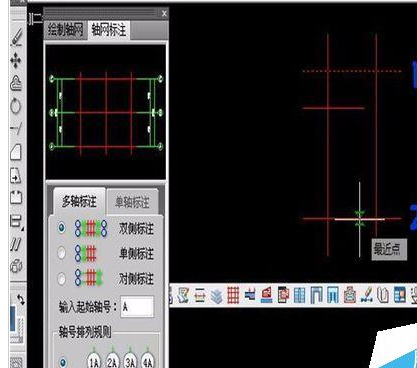Click the document-with-pencil icon in bottom toolbar
Screen dimensions: 417x368
tap(183, 295)
